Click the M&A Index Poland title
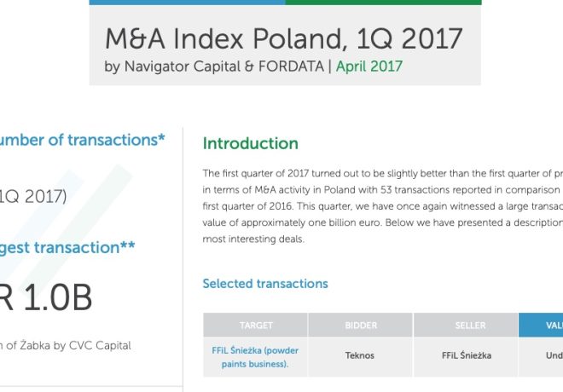 284,38
